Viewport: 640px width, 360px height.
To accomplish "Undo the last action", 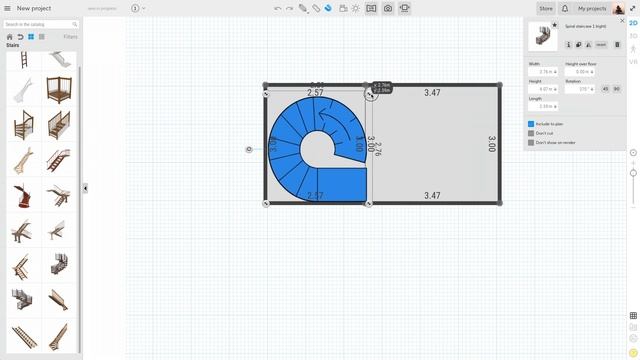I will coord(278,8).
